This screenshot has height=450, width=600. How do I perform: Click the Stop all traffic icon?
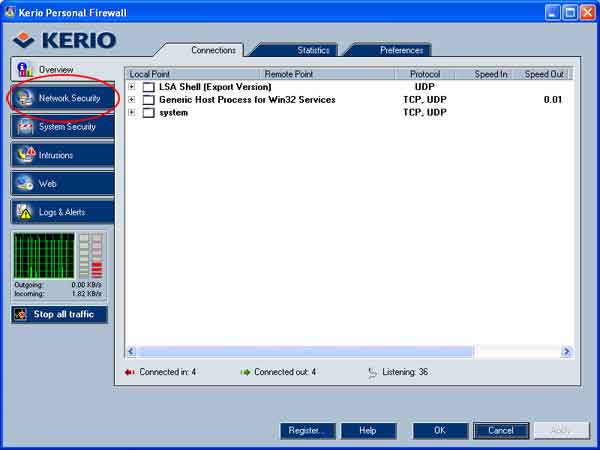pos(21,314)
